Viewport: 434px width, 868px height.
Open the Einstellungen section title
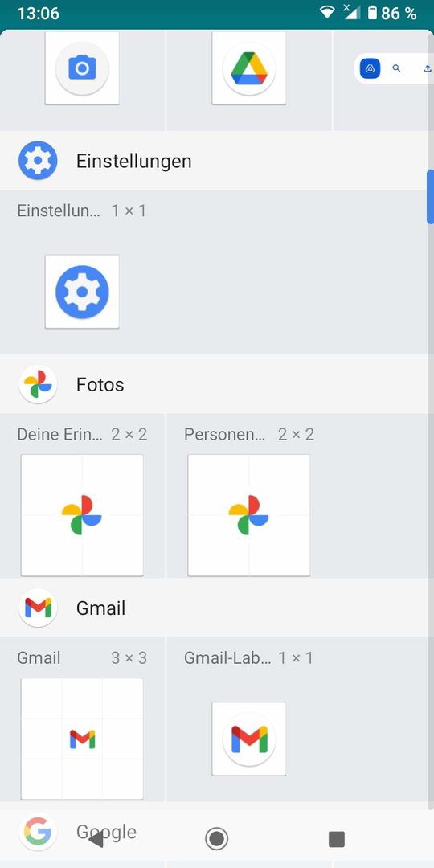[134, 161]
